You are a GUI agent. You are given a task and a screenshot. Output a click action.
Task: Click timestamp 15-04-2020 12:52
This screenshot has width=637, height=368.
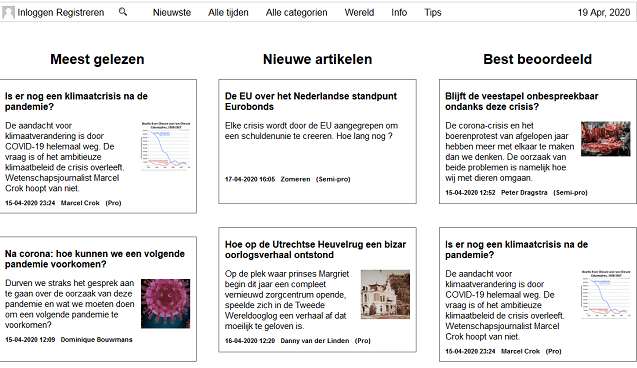tap(470, 193)
